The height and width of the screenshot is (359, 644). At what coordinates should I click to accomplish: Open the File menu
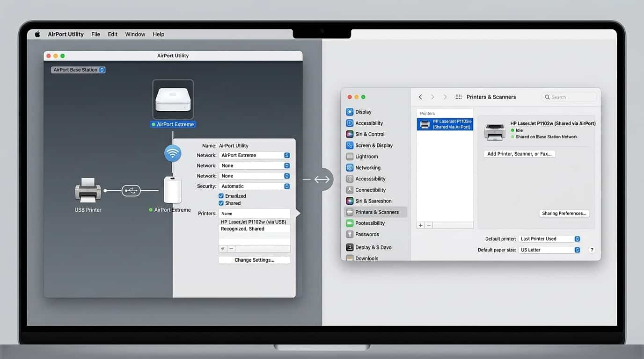95,34
